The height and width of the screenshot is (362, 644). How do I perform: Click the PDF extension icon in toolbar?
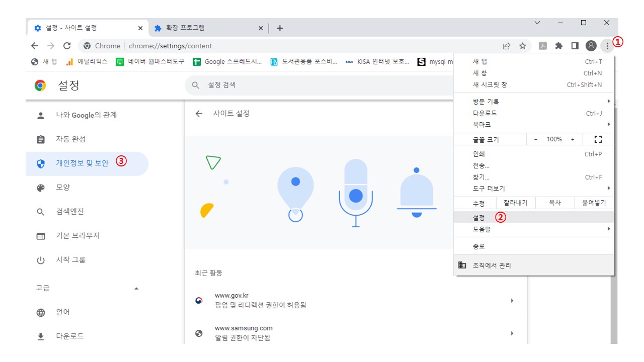(x=543, y=46)
